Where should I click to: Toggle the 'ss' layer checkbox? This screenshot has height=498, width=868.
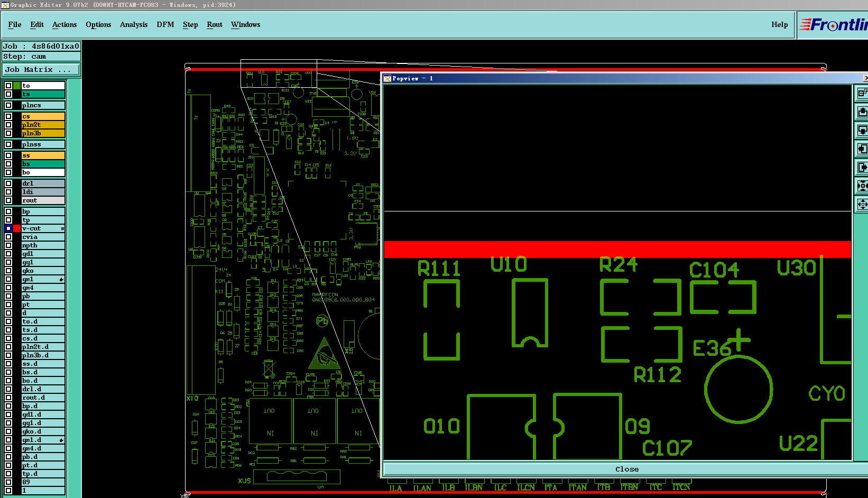pyautogui.click(x=8, y=155)
